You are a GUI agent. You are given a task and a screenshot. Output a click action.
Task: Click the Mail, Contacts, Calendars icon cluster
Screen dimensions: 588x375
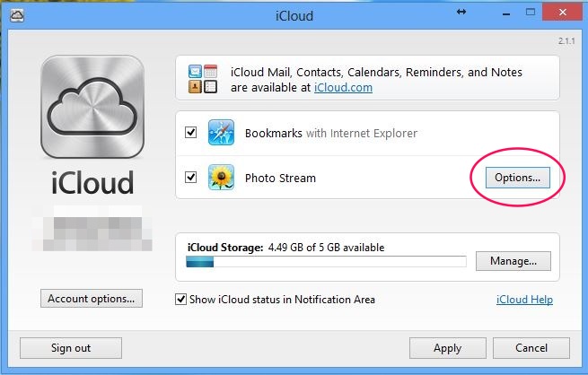point(203,79)
